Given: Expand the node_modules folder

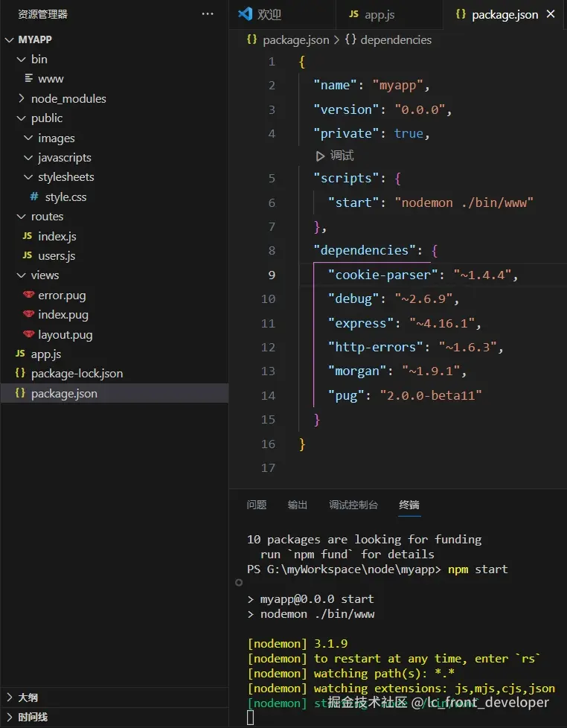Looking at the screenshot, I should (21, 98).
